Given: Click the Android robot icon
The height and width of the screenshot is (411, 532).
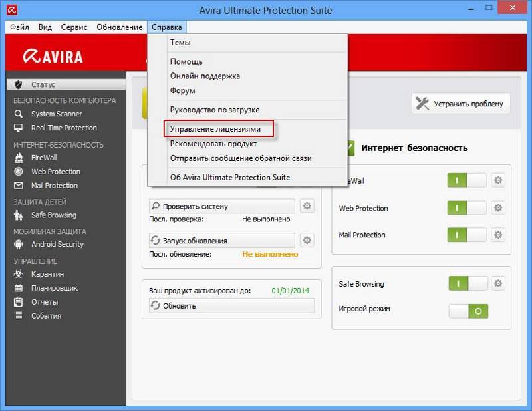Looking at the screenshot, I should coord(19,244).
